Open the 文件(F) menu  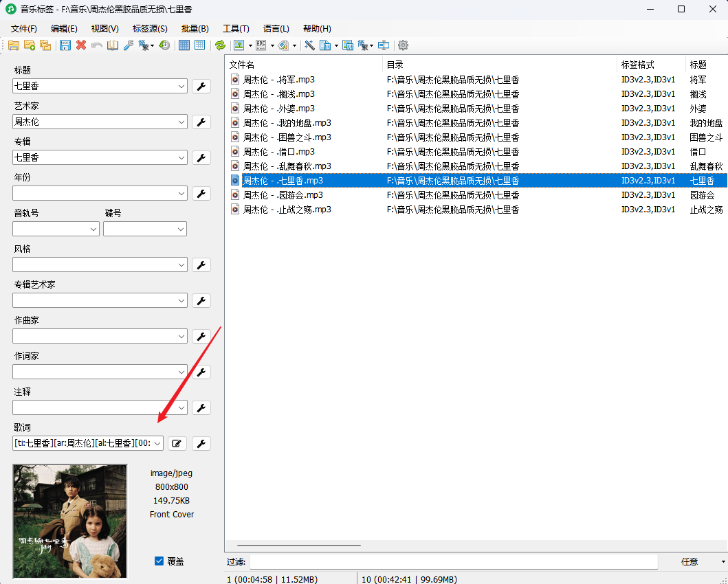(x=23, y=29)
